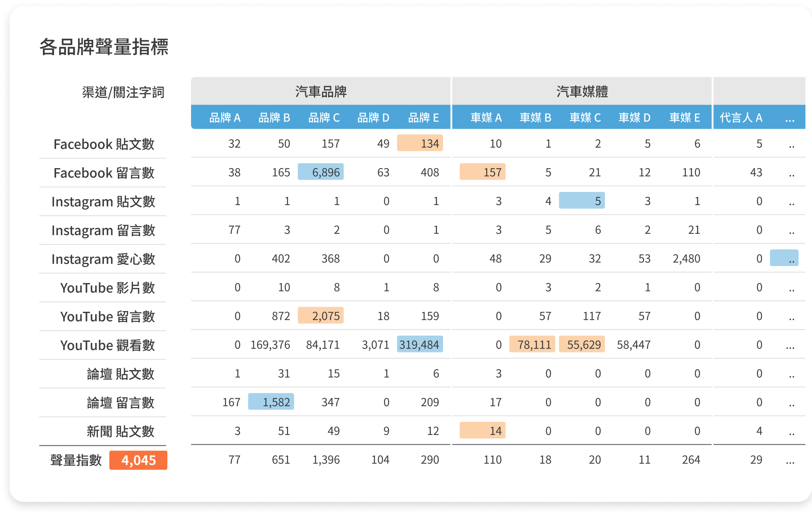The image size is (812, 515).
Task: Click the 汽車媒體 group header
Action: [582, 91]
